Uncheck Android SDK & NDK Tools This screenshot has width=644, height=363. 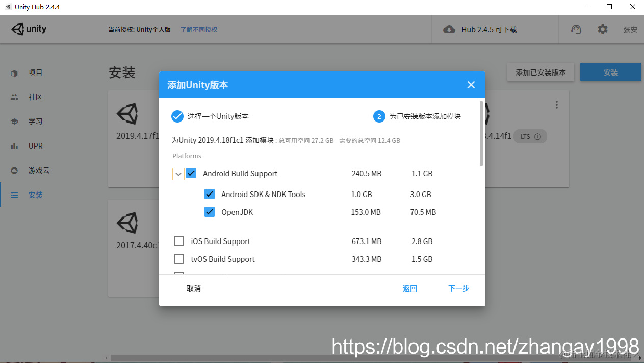click(209, 194)
